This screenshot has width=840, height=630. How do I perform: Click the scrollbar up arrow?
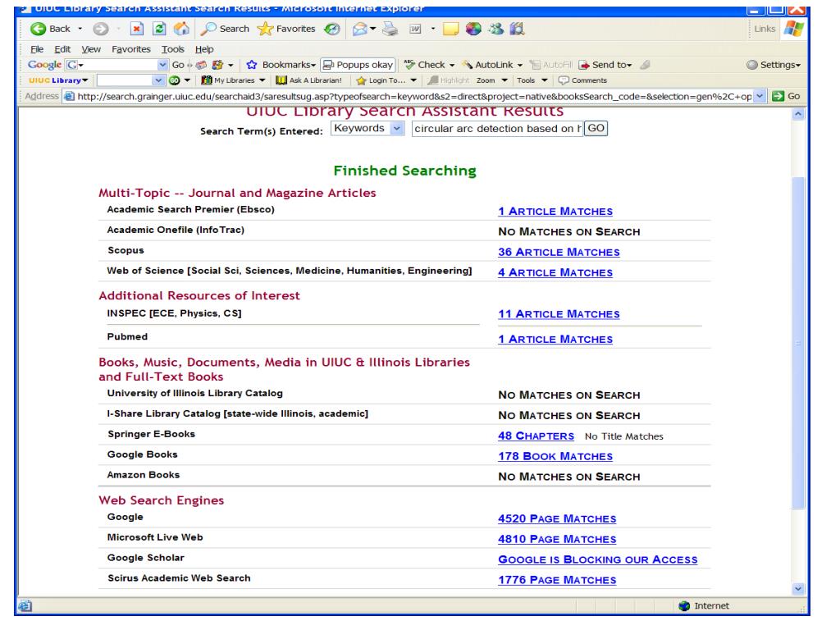coord(798,114)
